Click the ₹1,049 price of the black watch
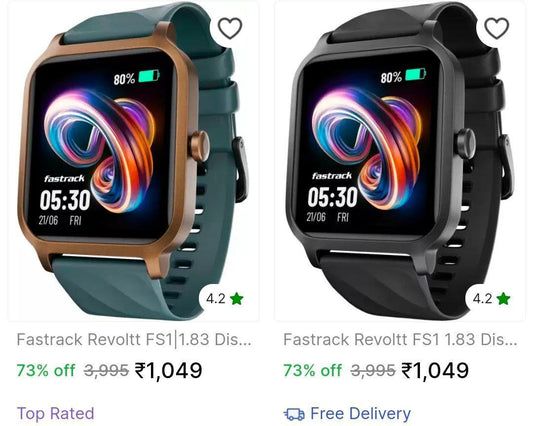 pyautogui.click(x=435, y=370)
